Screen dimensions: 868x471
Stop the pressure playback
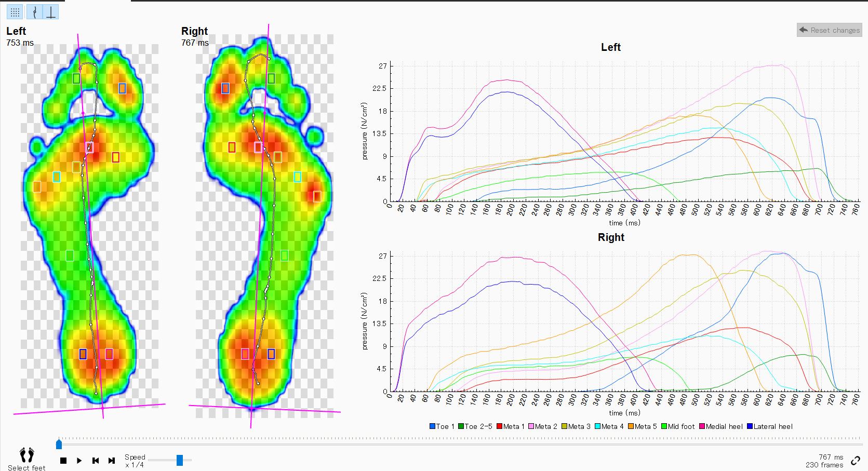coord(63,461)
